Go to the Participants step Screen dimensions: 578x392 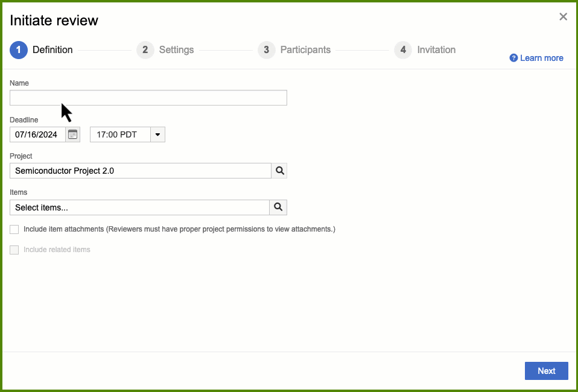305,50
